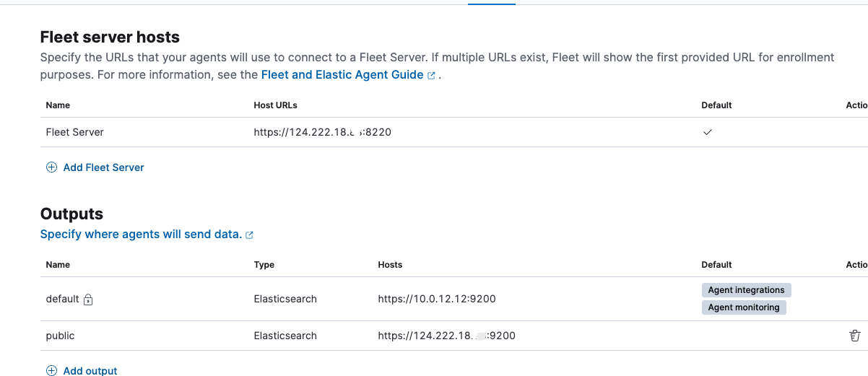Click the Type column header in Outputs

pyautogui.click(x=264, y=265)
